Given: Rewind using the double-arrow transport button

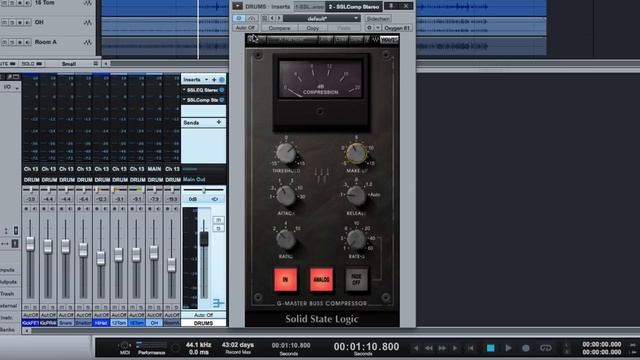Looking at the screenshot, I should (429, 348).
